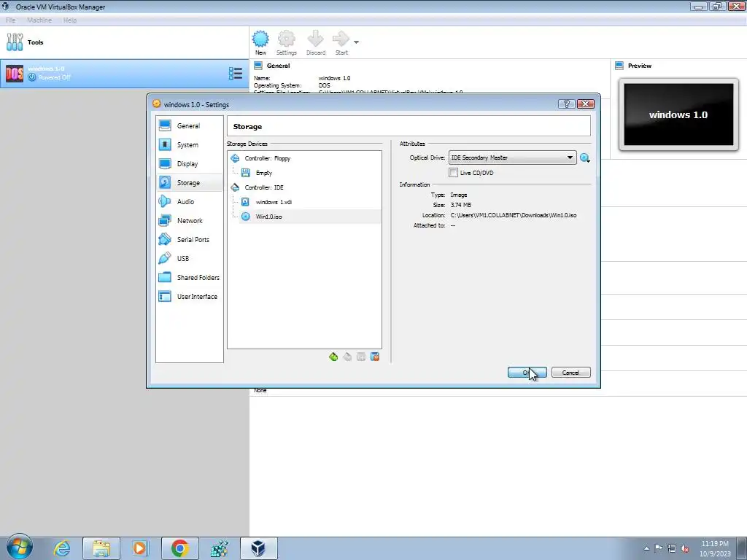Click the Settings gear toolbar icon

[x=286, y=43]
